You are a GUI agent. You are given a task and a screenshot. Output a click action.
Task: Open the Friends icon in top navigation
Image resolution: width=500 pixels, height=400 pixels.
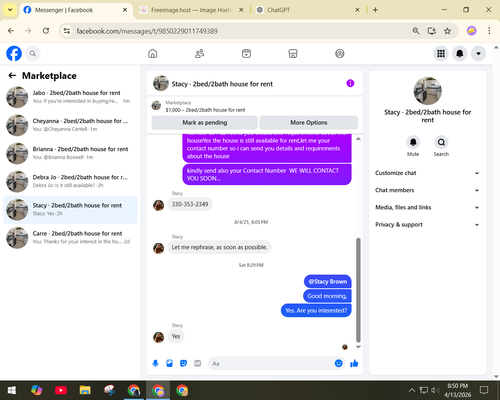(x=199, y=53)
